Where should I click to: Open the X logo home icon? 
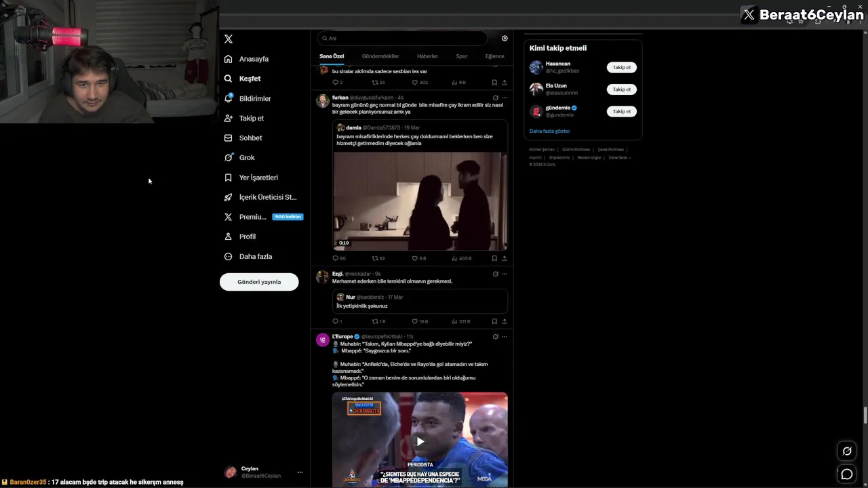tap(229, 39)
